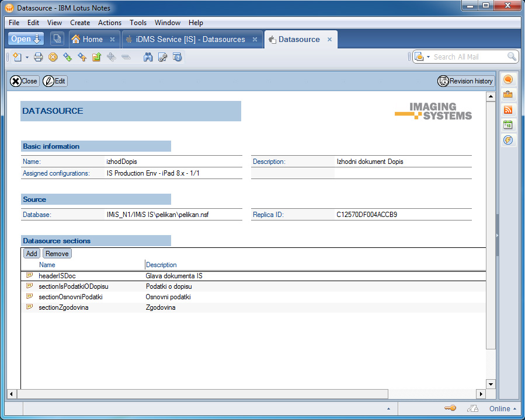Image resolution: width=525 pixels, height=420 pixels.
Task: Select the sectionIsPodatkiODopisu row
Action: [x=253, y=286]
